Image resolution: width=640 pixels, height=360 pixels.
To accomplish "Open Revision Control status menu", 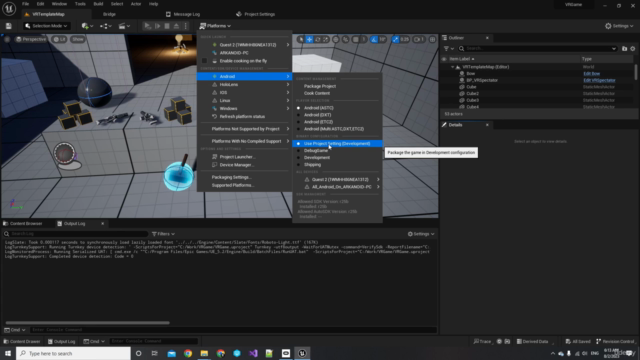I will click(616, 341).
